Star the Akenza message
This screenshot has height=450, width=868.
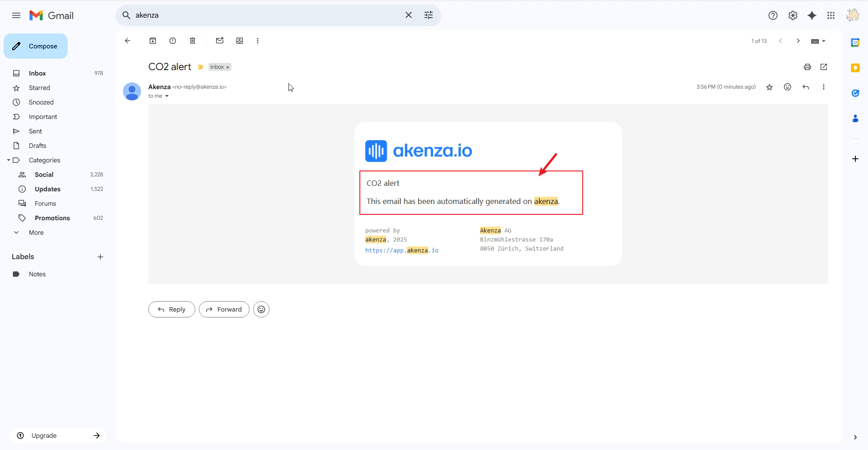click(x=769, y=87)
